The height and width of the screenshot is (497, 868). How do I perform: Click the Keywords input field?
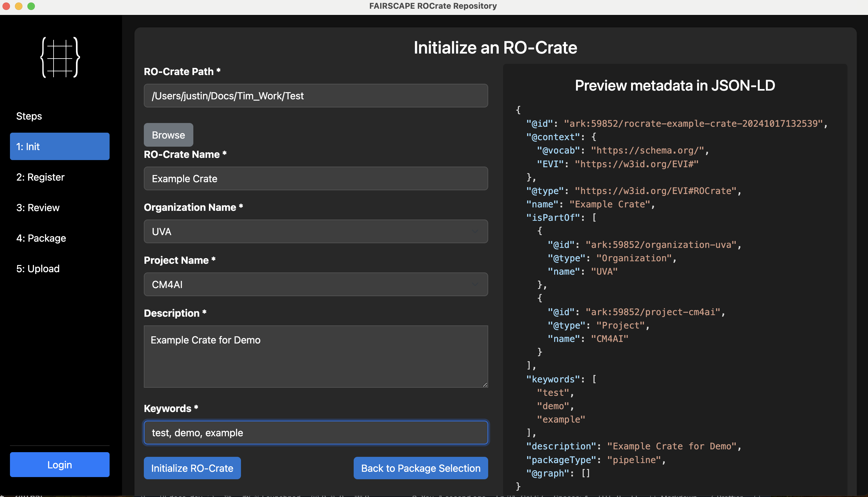pyautogui.click(x=316, y=433)
